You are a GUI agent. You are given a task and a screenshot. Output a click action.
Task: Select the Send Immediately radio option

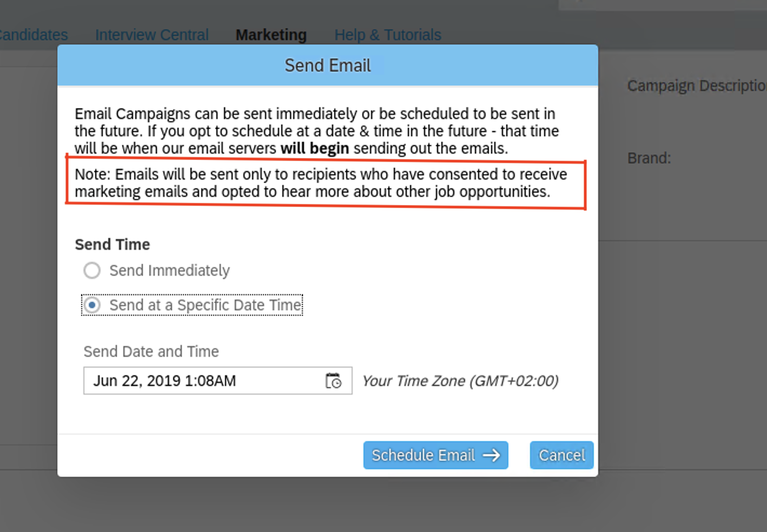click(92, 270)
